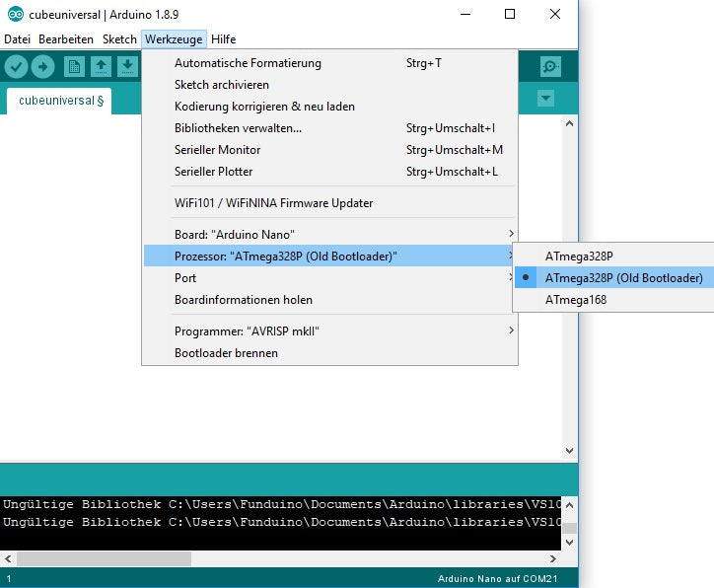
Task: Click console vertical scrollbar thumb
Action: click(x=569, y=528)
